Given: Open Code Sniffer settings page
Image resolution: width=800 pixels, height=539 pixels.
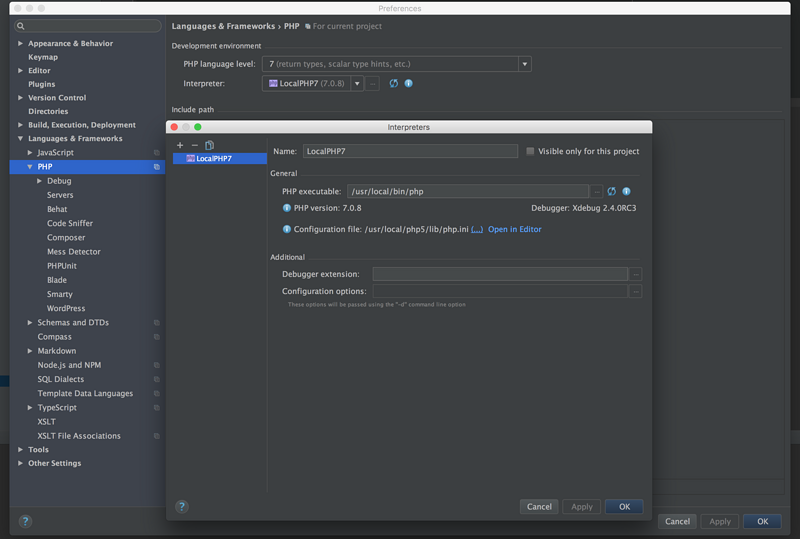Looking at the screenshot, I should pos(70,223).
